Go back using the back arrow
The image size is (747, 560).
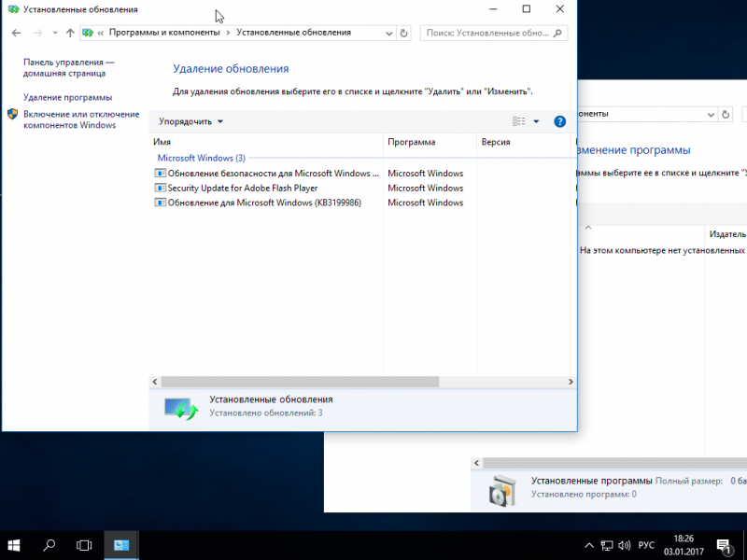pyautogui.click(x=16, y=33)
